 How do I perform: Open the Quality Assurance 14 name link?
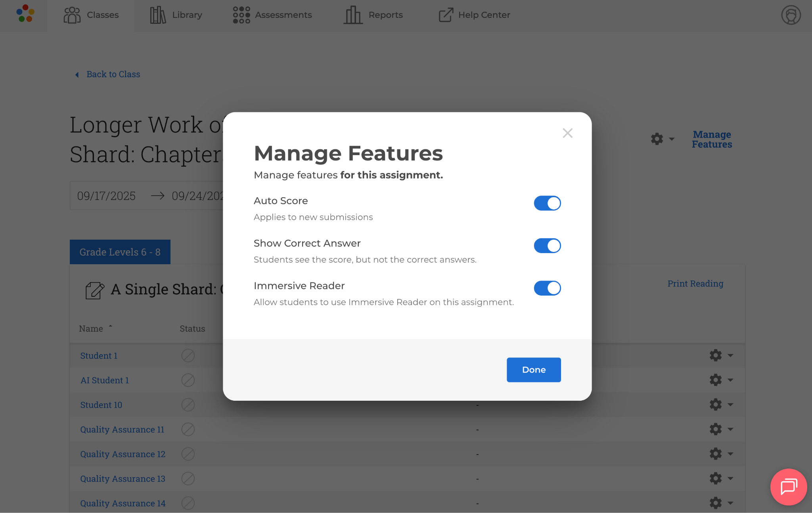point(123,503)
